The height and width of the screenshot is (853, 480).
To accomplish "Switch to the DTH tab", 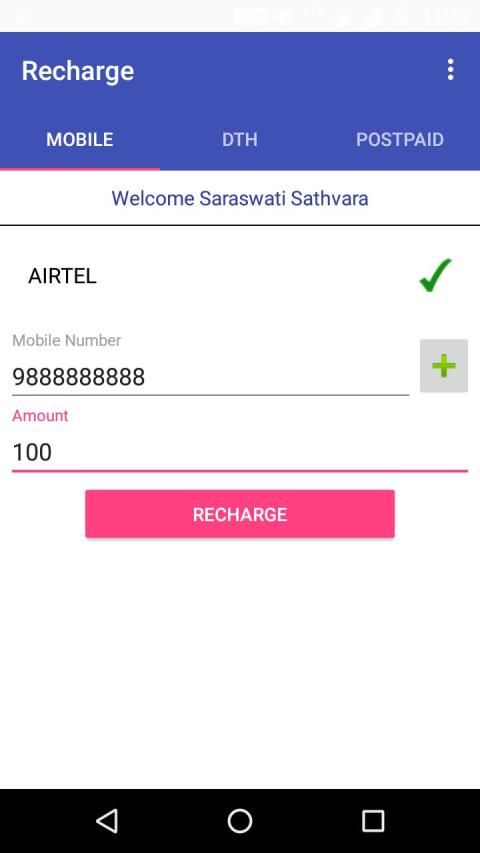I will [x=239, y=139].
